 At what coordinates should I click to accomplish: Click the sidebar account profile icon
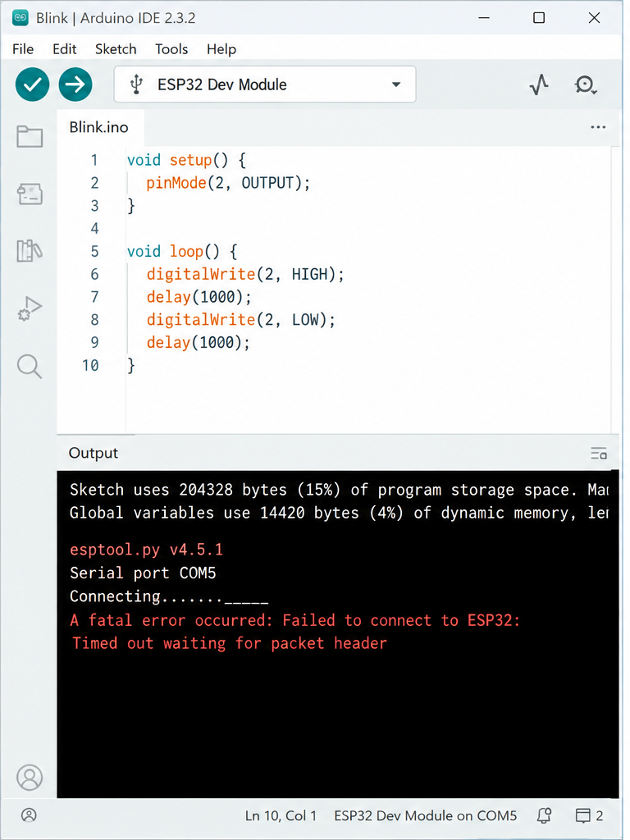click(30, 777)
